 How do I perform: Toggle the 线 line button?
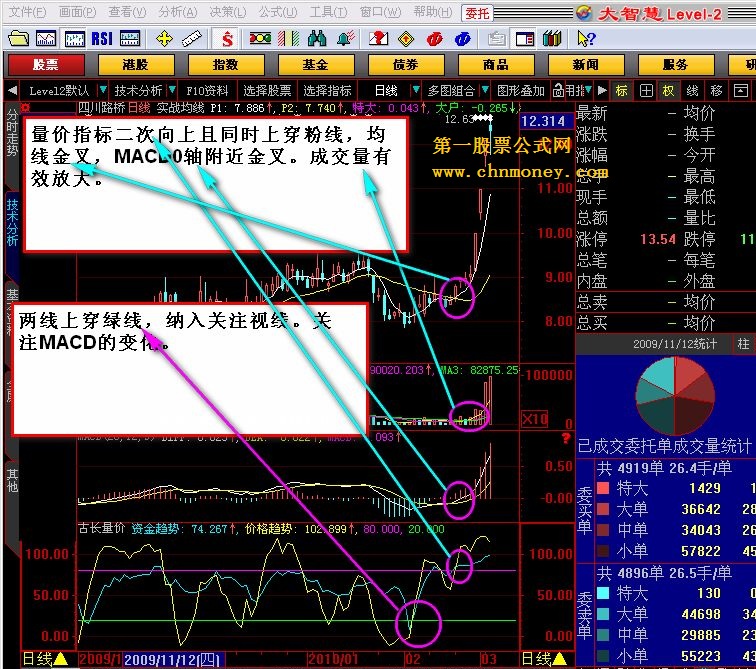(692, 90)
